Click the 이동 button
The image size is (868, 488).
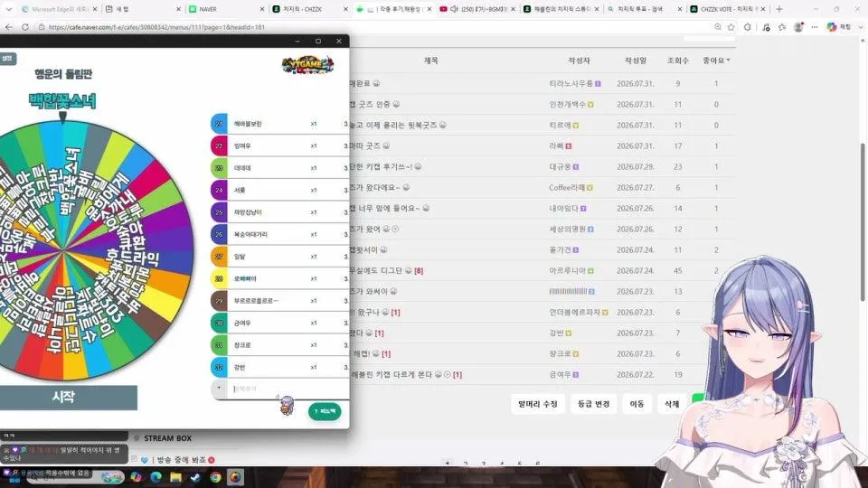coord(637,404)
